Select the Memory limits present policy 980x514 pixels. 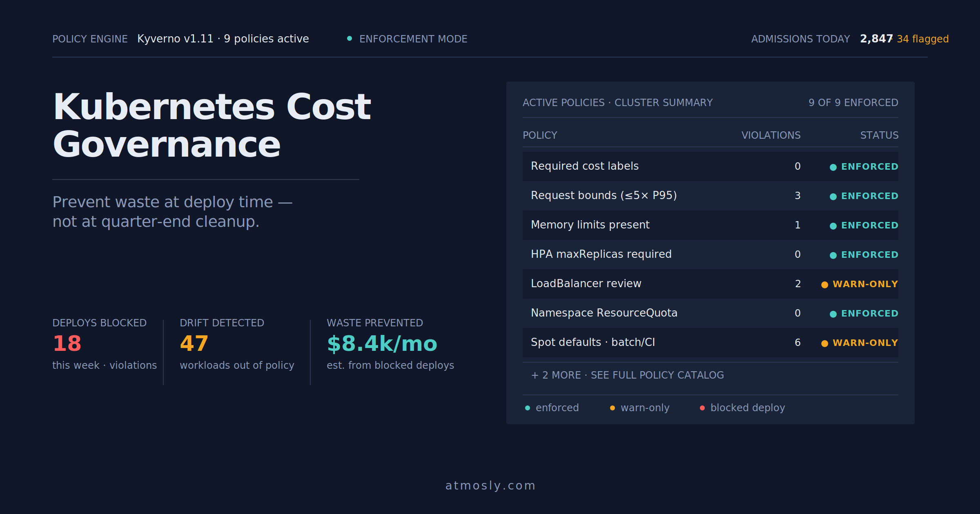click(590, 225)
